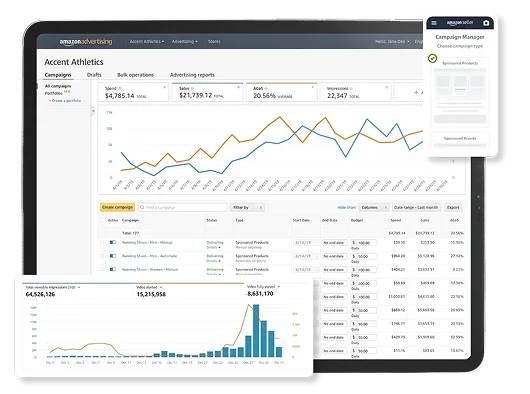530x394 pixels.
Task: Tick the select-all checkbox in table header
Action: point(102,220)
